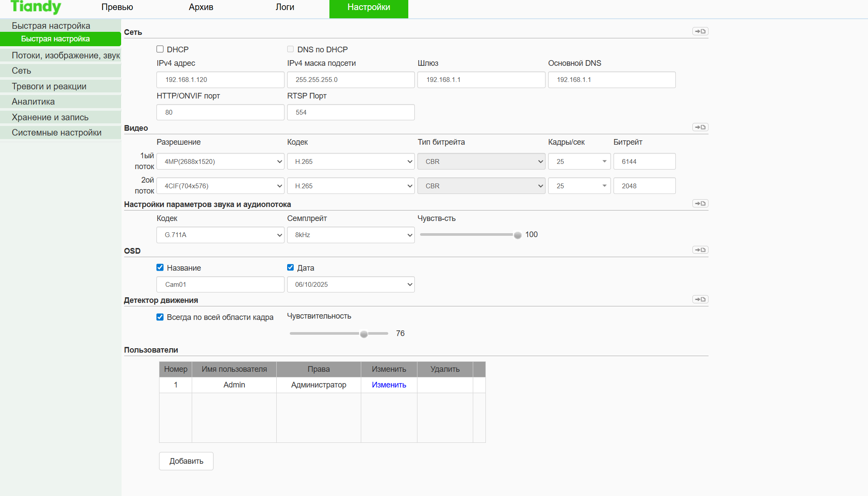This screenshot has height=496, width=868.
Task: Enable the DHCP checkbox
Action: (160, 49)
